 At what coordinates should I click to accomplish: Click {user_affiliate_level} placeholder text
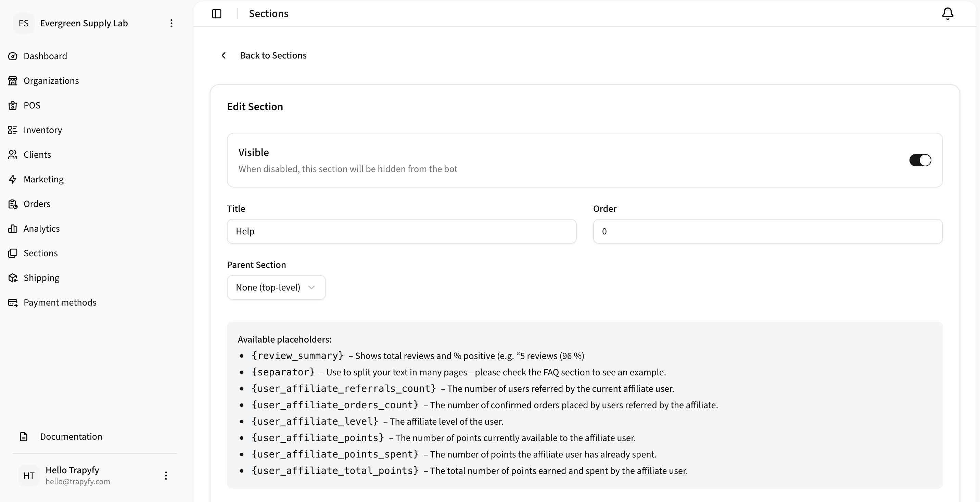315,421
